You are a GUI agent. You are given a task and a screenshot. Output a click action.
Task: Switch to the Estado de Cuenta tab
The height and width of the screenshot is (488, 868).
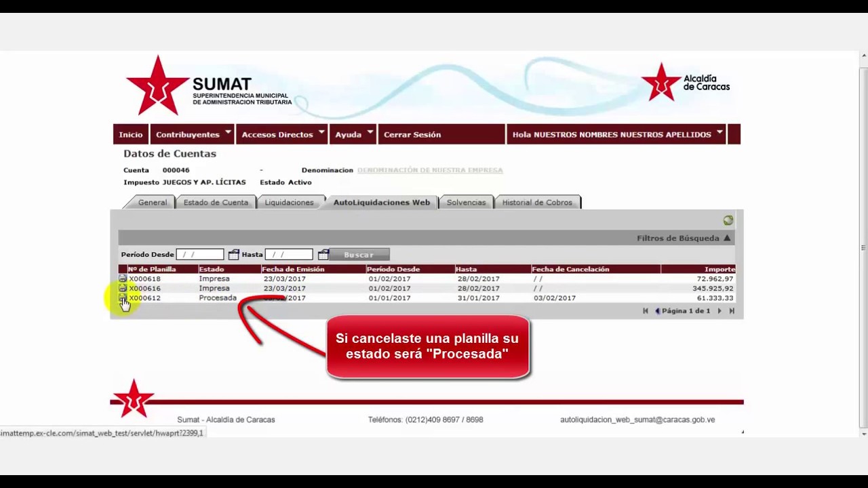tap(216, 203)
